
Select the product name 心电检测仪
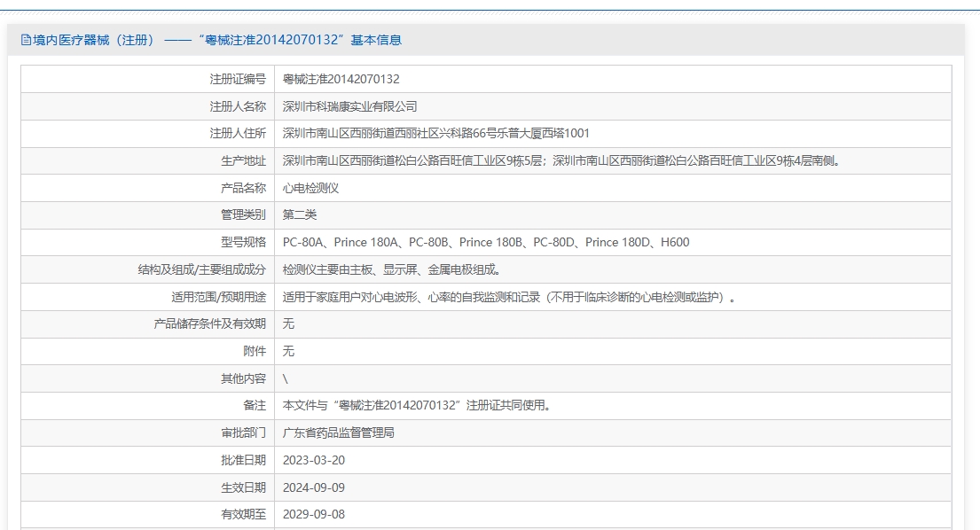(x=310, y=188)
